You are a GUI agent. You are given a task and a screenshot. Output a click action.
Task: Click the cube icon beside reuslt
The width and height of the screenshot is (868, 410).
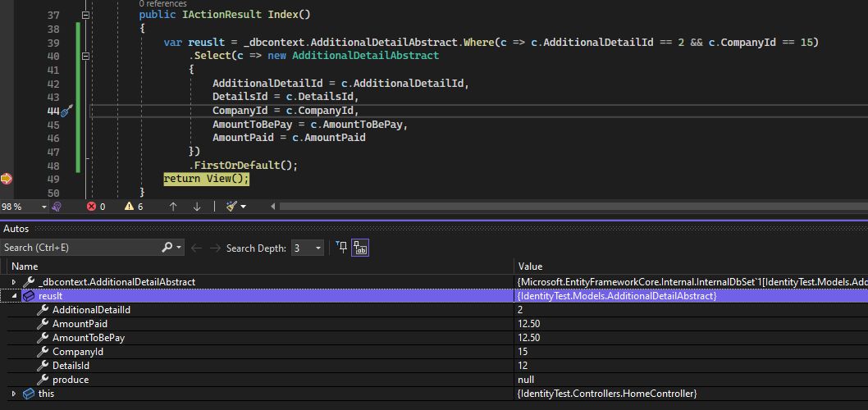click(29, 296)
